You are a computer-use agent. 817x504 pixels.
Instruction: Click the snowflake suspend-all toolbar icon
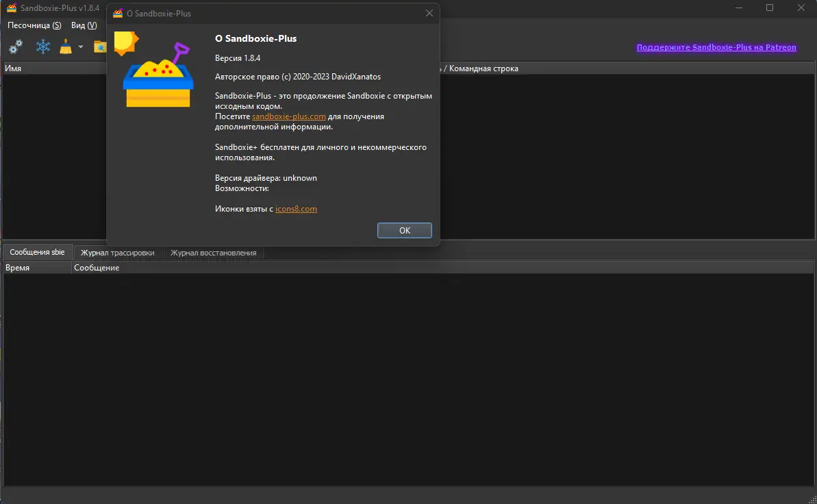pyautogui.click(x=42, y=47)
